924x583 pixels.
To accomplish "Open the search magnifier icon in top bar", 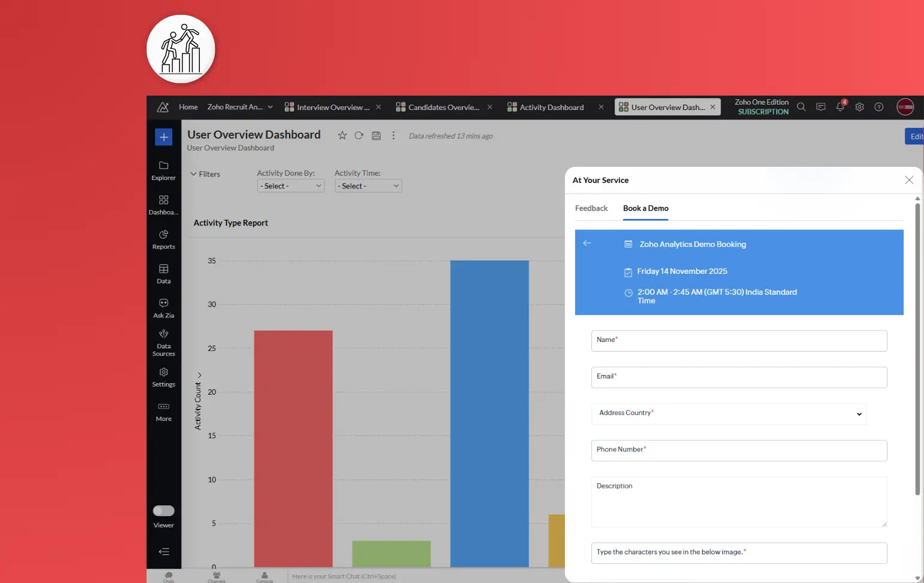I will [801, 107].
